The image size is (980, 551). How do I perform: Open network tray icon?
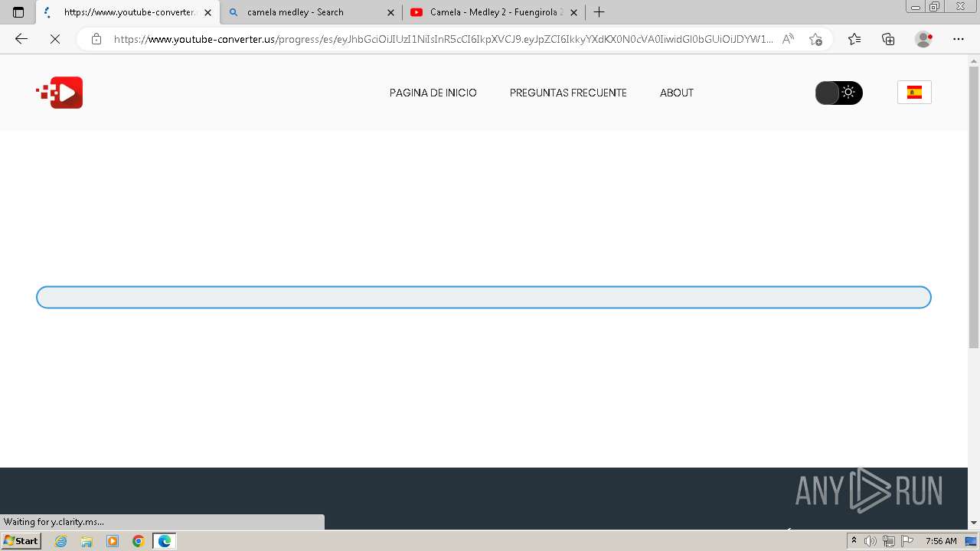click(x=888, y=541)
